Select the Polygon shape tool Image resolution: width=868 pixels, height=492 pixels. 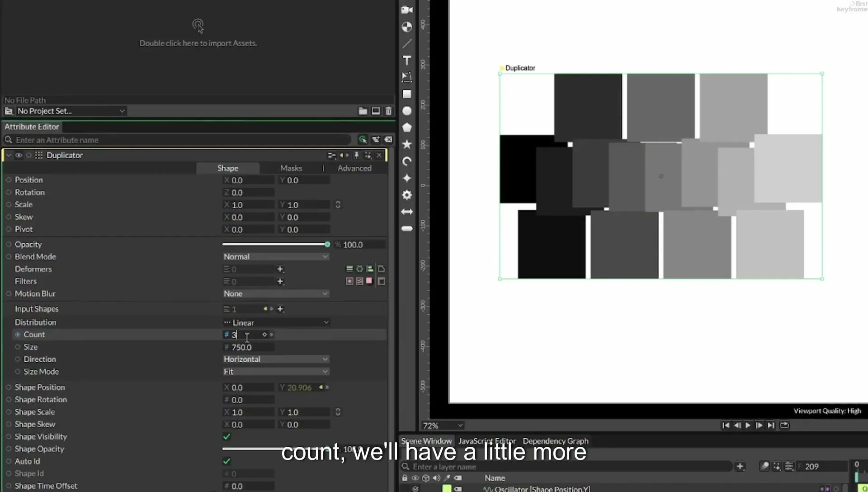(407, 128)
